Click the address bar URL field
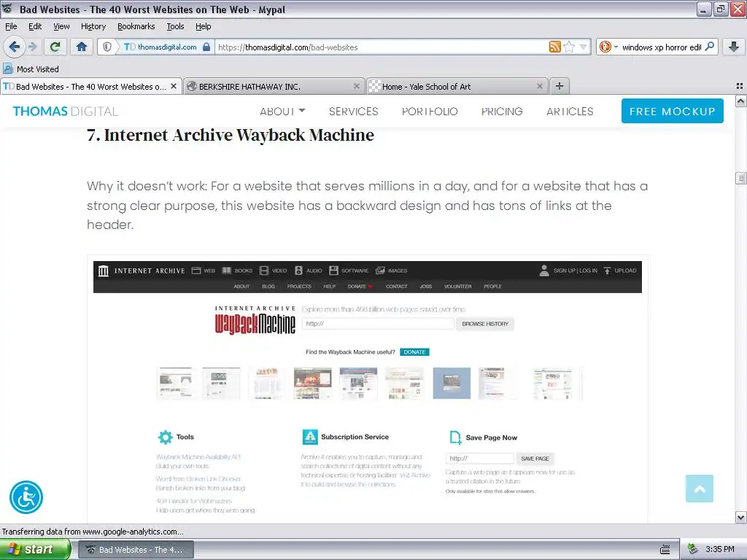 [381, 47]
